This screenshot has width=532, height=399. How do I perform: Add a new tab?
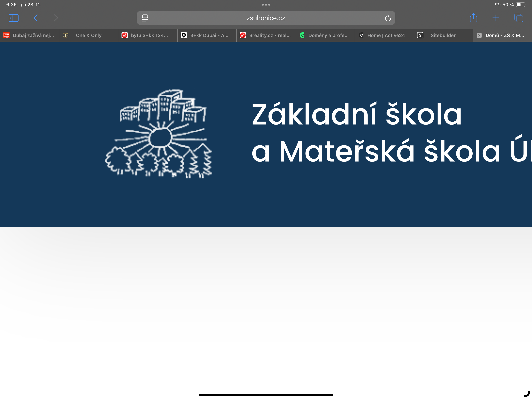496,18
